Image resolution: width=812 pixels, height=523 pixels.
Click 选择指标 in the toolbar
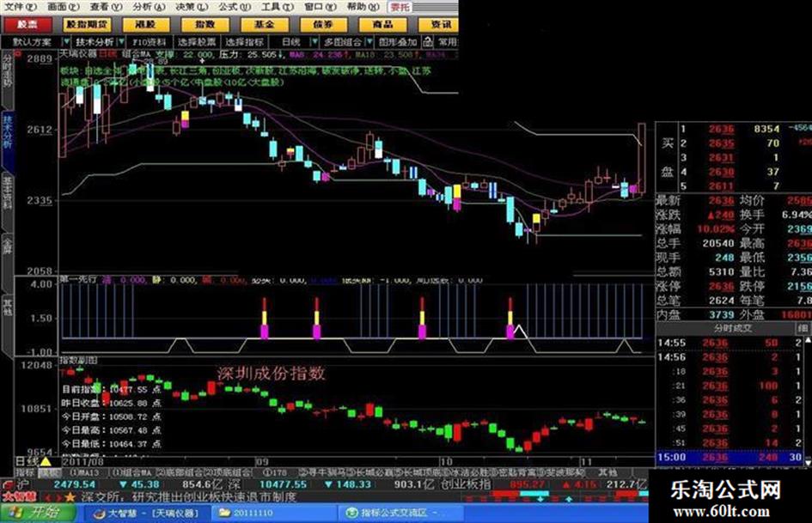[244, 42]
